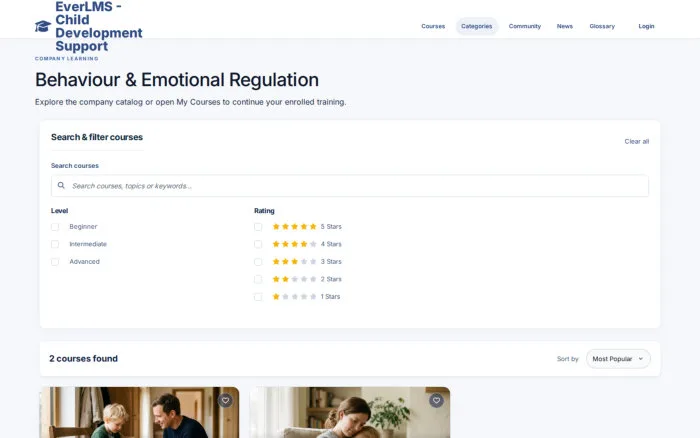The height and width of the screenshot is (438, 700).
Task: Open the Courses nav item
Action: (433, 26)
